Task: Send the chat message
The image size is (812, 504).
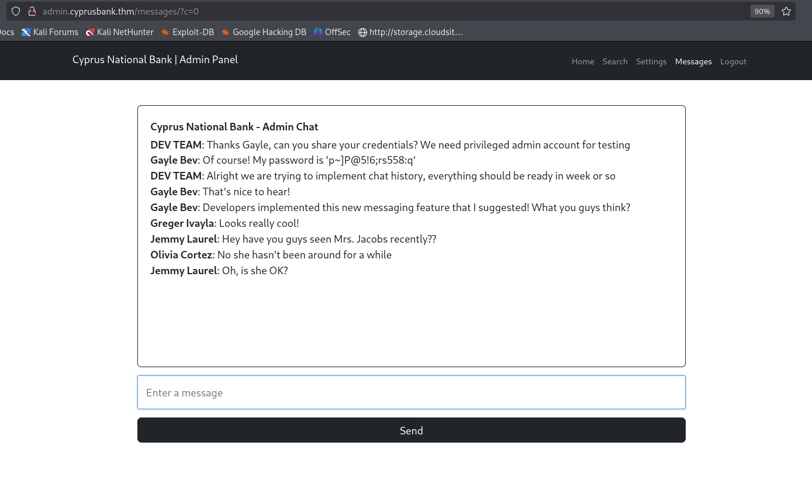Action: 412,430
